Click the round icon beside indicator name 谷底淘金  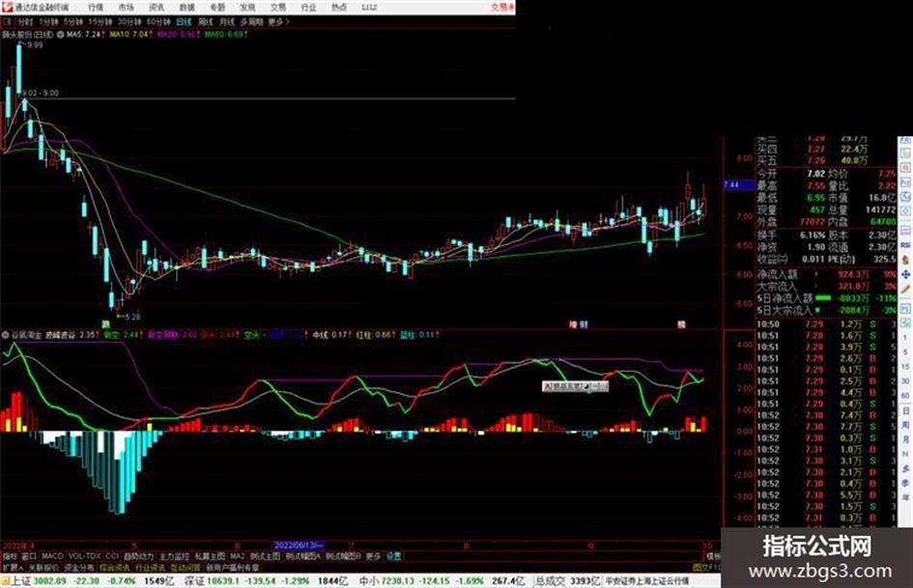point(5,335)
